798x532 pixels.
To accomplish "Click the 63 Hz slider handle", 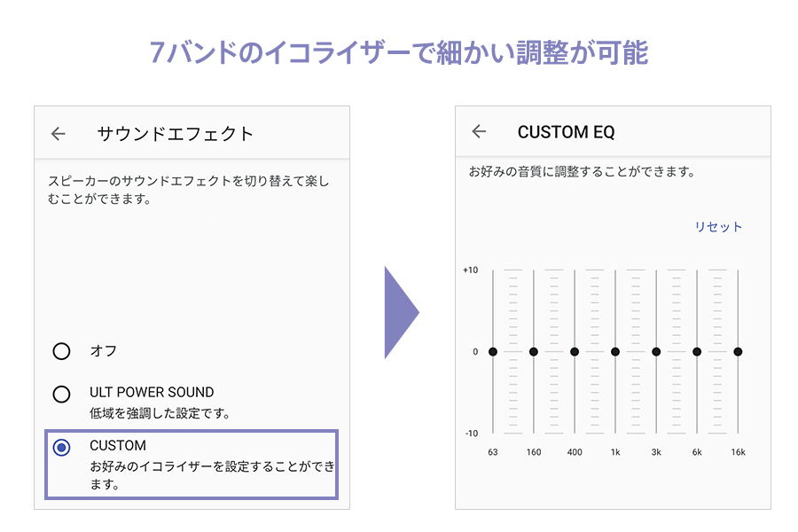I will [493, 352].
